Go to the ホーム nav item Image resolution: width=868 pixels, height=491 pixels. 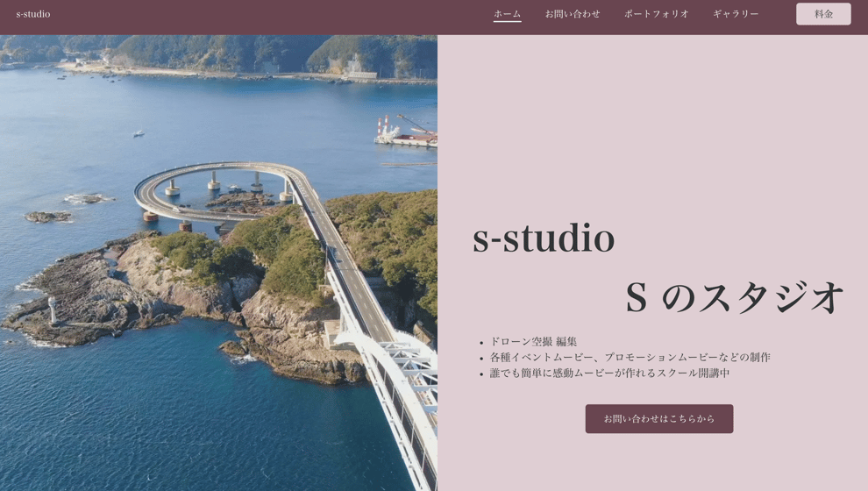tap(507, 14)
